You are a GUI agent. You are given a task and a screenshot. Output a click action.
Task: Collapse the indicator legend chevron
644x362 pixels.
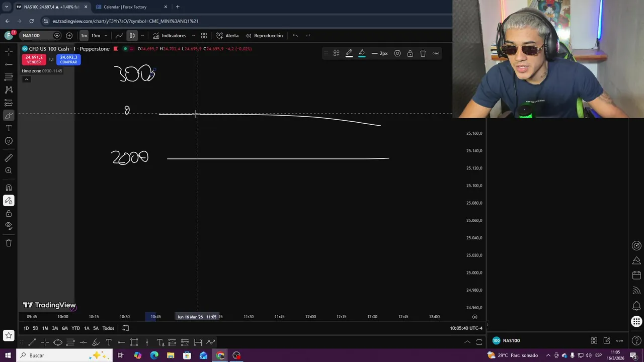pos(27,79)
